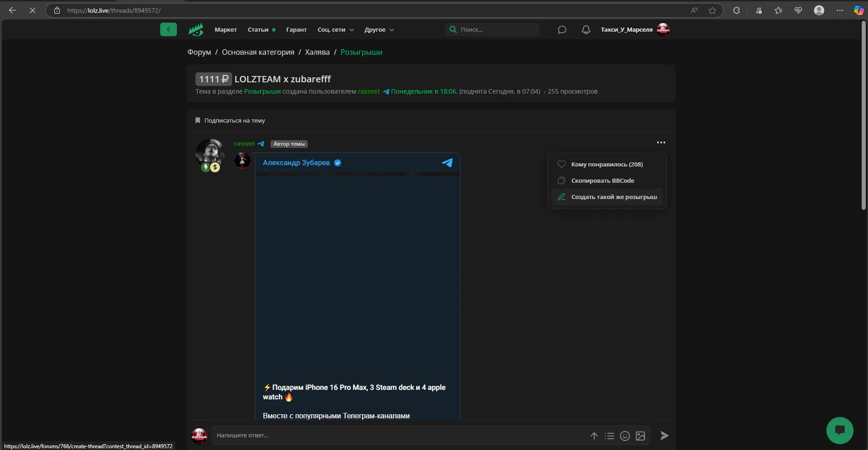Click the green Розыгрыши breadcrumb
Image resolution: width=868 pixels, height=450 pixels.
pos(362,52)
